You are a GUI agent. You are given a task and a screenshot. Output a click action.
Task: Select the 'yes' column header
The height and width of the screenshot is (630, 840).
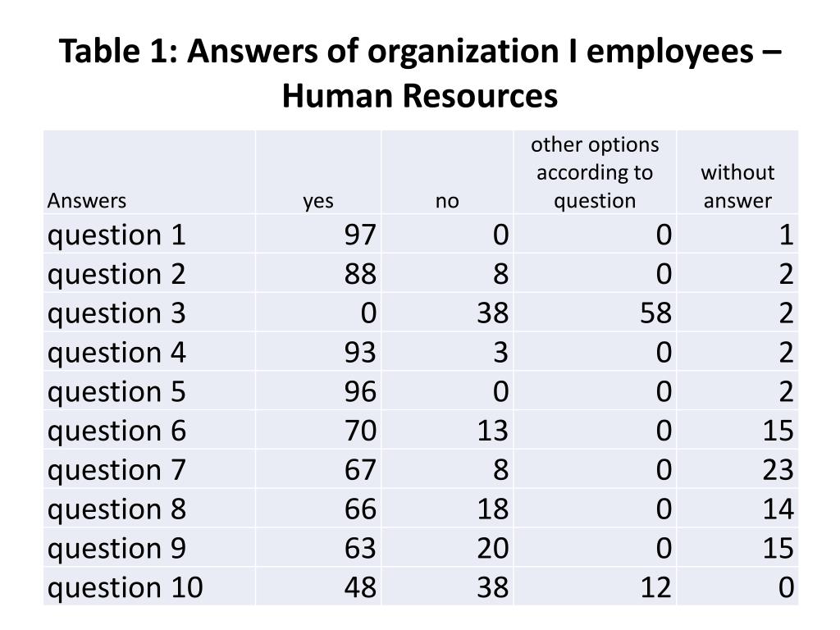pos(318,201)
